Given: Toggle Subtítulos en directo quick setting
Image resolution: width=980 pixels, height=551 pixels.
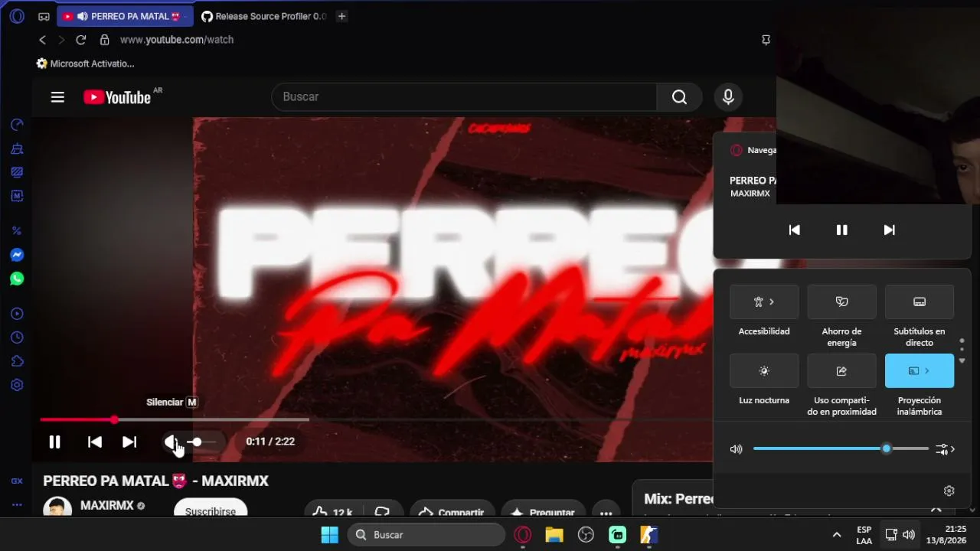Looking at the screenshot, I should [920, 302].
